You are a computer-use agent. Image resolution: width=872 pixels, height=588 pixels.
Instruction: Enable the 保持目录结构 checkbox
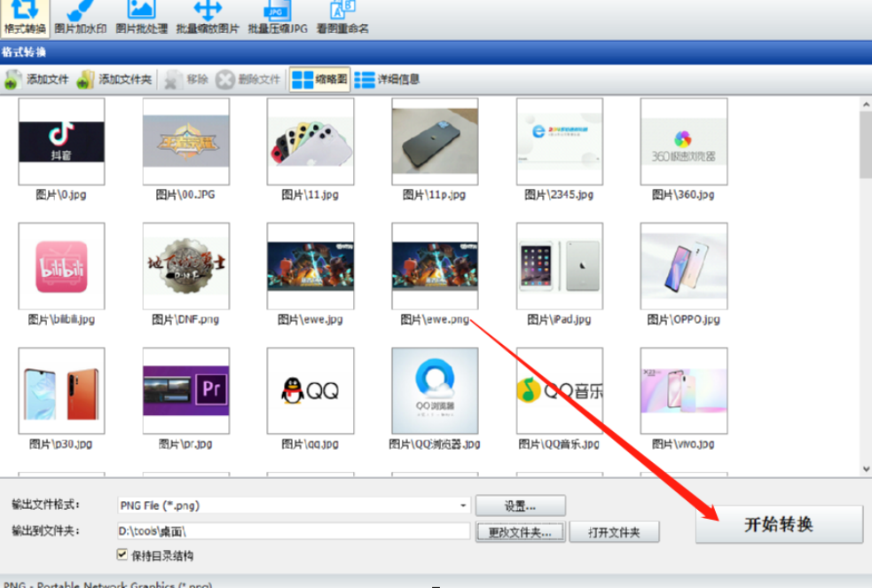[122, 554]
